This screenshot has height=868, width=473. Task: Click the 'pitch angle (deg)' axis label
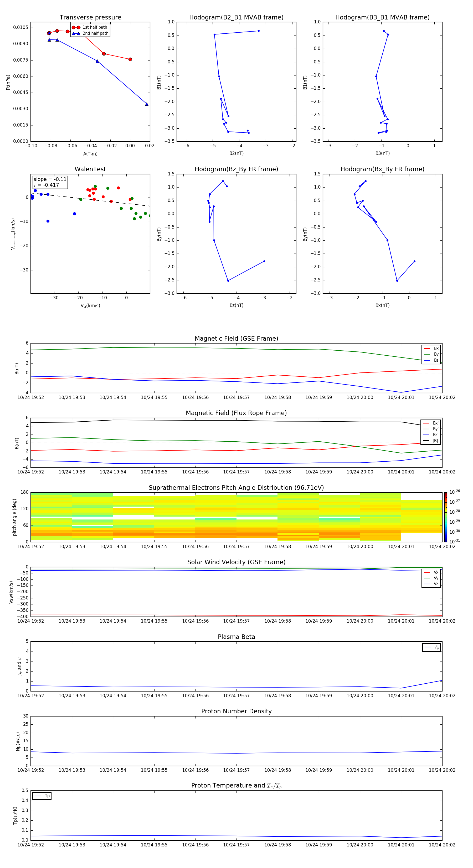pyautogui.click(x=14, y=517)
